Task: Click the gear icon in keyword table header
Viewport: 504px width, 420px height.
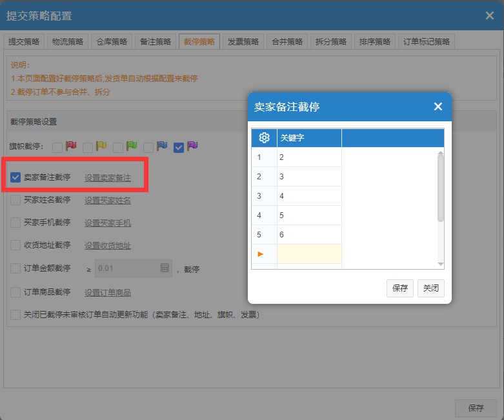Action: click(x=264, y=137)
